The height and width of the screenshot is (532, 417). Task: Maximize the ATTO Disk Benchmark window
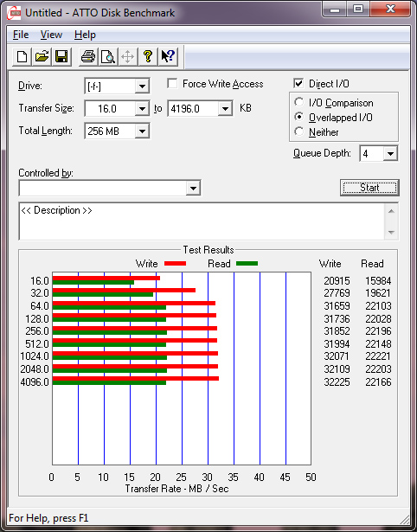point(358,10)
